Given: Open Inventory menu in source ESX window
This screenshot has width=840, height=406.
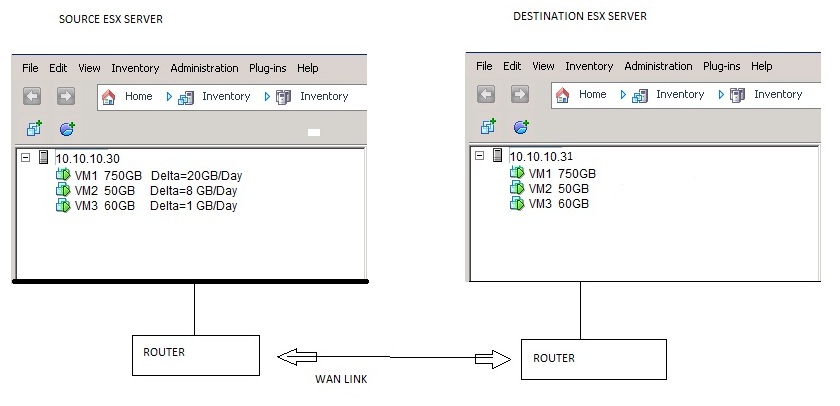Looking at the screenshot, I should pos(135,68).
